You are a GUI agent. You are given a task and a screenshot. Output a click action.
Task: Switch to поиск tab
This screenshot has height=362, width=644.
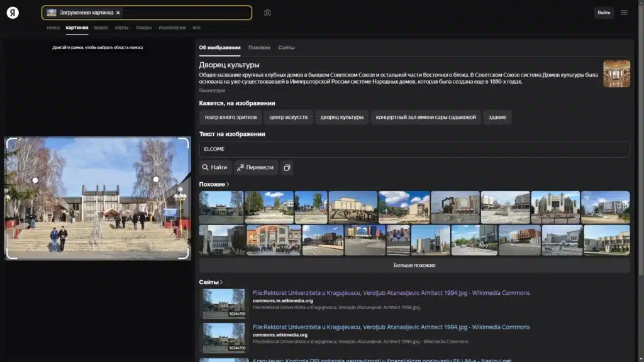pyautogui.click(x=53, y=28)
